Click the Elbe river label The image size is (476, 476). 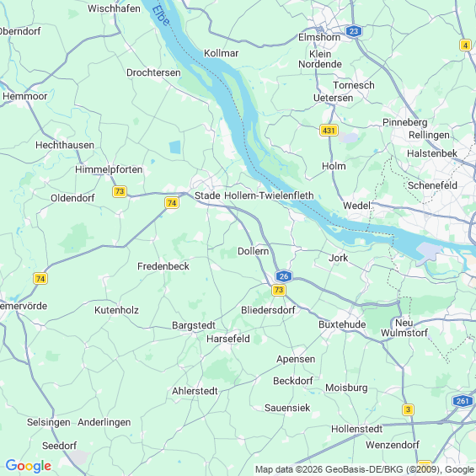tap(160, 15)
